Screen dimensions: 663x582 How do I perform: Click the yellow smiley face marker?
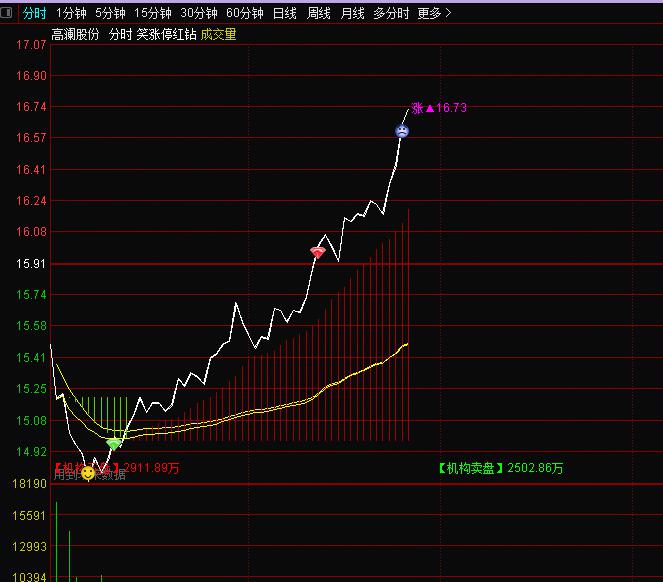[88, 473]
